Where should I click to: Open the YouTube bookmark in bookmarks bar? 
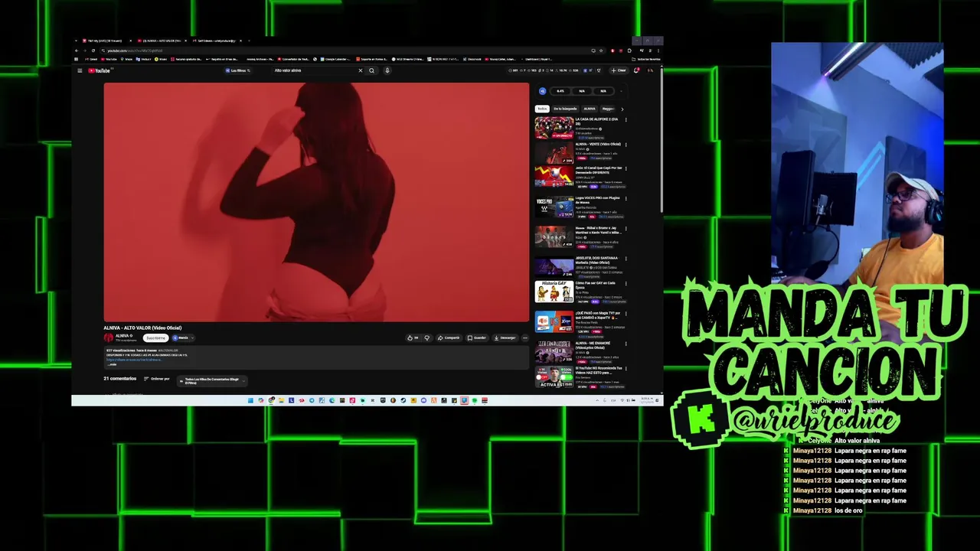[109, 59]
